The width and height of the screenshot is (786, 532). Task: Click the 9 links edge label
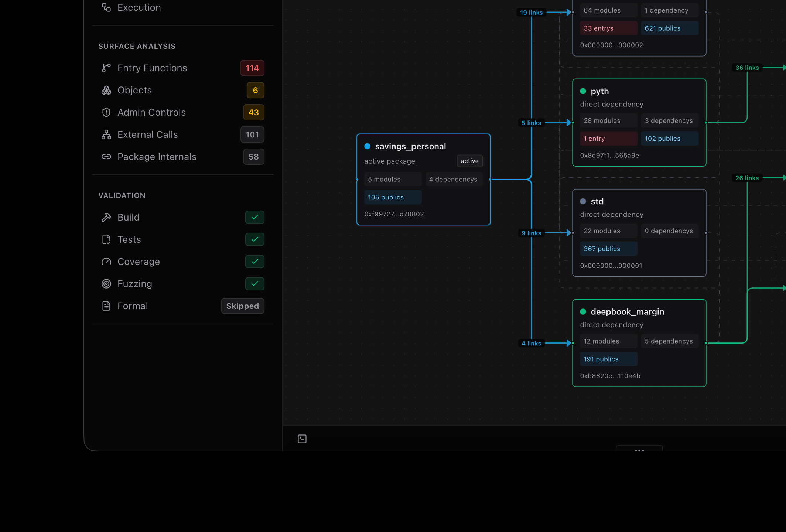(x=531, y=233)
